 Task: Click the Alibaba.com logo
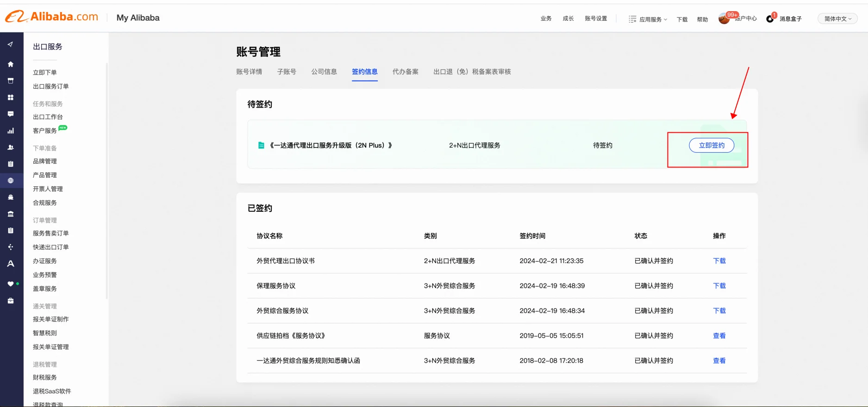(52, 17)
